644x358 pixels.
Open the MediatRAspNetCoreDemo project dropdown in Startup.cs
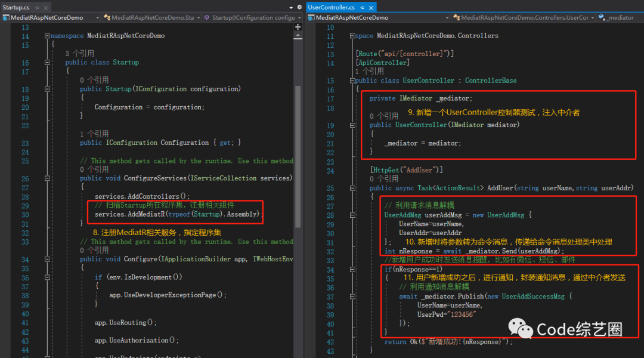(x=51, y=18)
